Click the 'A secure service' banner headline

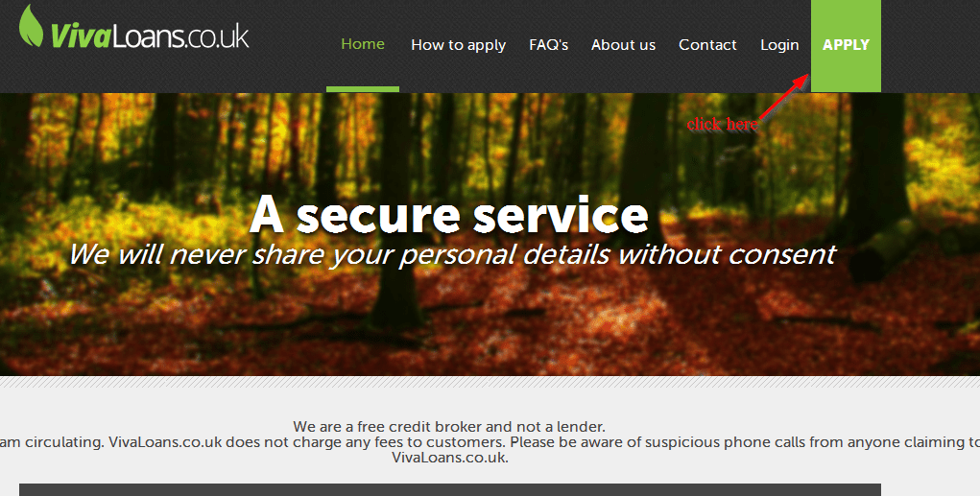tap(449, 214)
